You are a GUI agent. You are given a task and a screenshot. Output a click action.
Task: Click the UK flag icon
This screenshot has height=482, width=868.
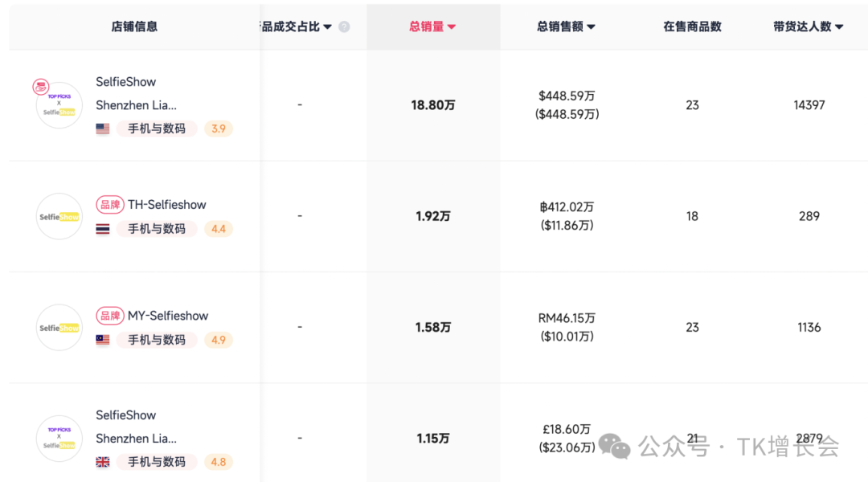pyautogui.click(x=103, y=462)
